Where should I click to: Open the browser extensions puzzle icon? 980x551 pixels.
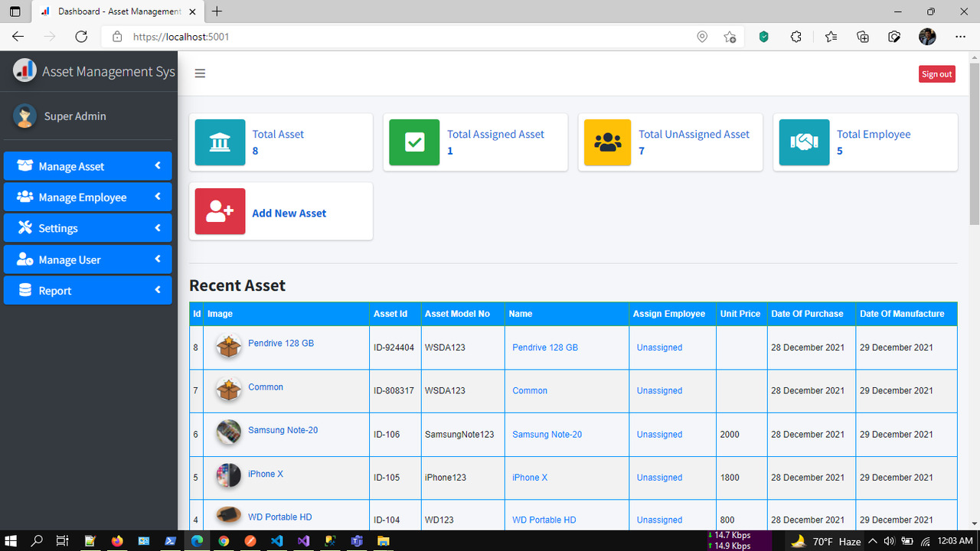tap(796, 37)
